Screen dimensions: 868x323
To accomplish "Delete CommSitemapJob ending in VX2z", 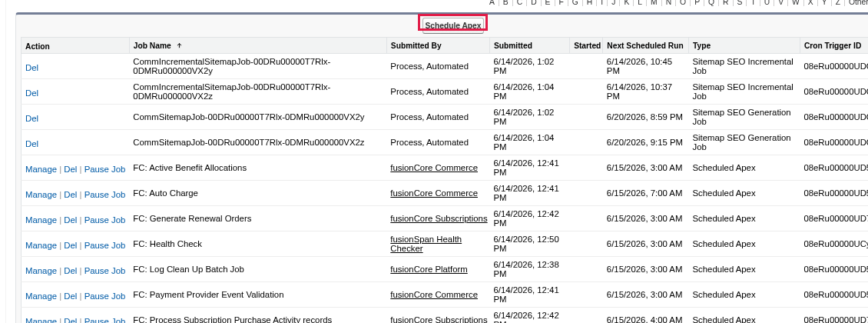I will pyautogui.click(x=32, y=144).
